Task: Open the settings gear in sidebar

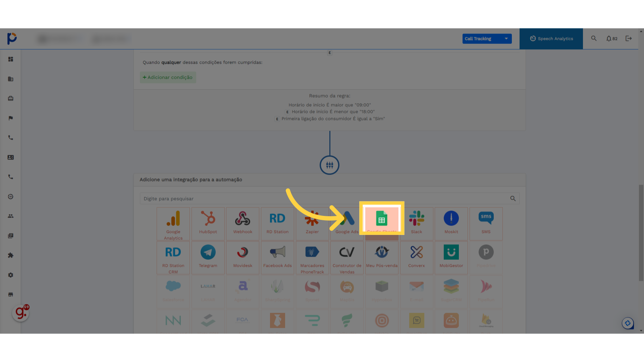Action: 11,275
